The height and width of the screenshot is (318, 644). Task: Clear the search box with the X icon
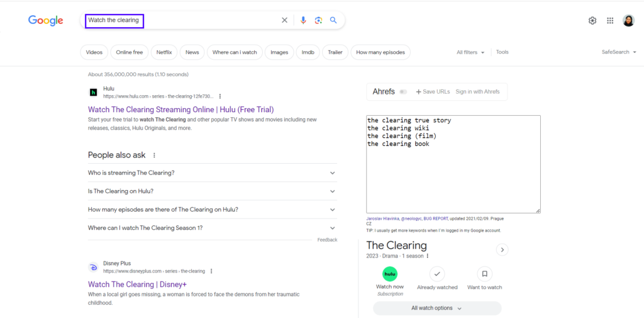point(284,20)
